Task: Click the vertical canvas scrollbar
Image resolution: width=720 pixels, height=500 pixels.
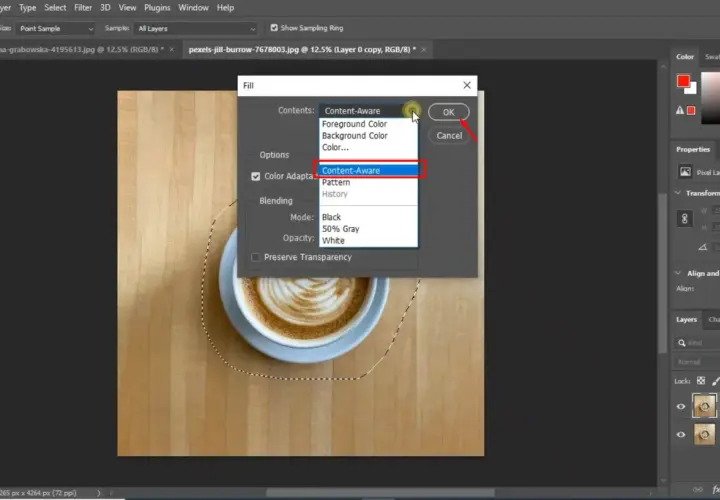Action: pos(663,273)
